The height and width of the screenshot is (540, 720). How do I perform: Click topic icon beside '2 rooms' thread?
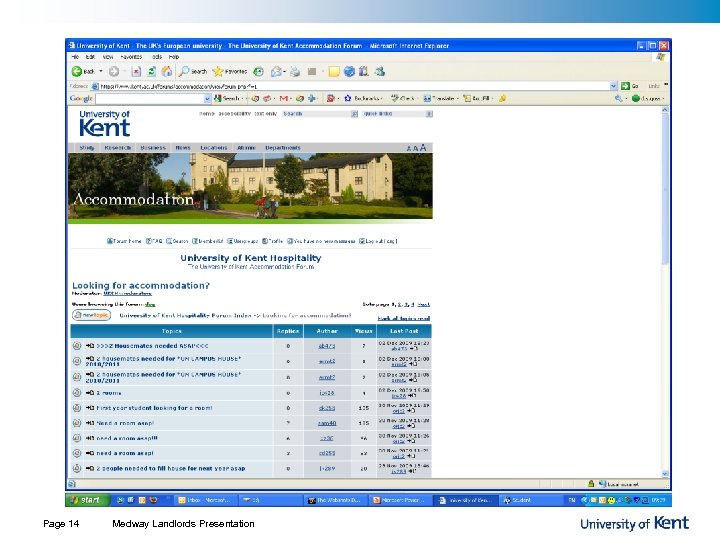click(76, 393)
